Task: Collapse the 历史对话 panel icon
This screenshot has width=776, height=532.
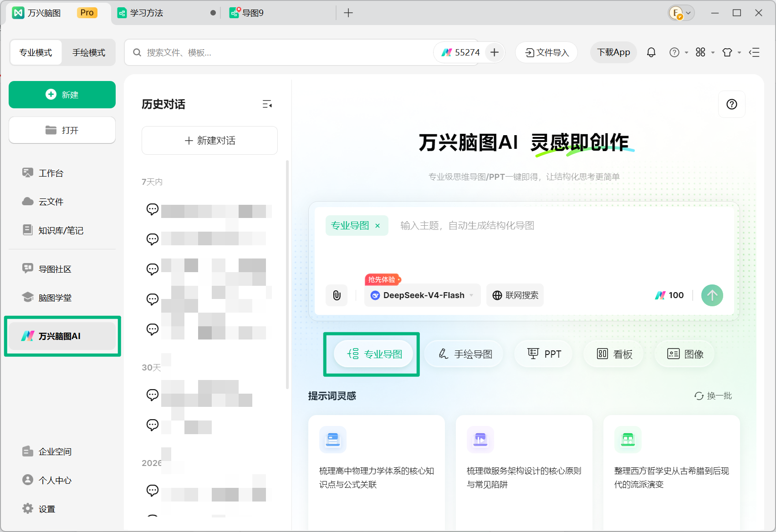Action: click(x=267, y=104)
